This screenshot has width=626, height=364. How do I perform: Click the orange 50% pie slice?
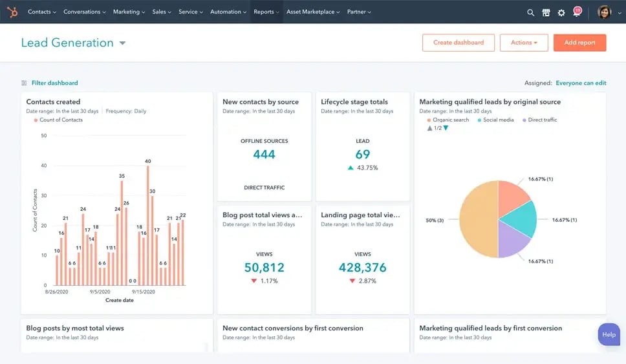[477, 219]
